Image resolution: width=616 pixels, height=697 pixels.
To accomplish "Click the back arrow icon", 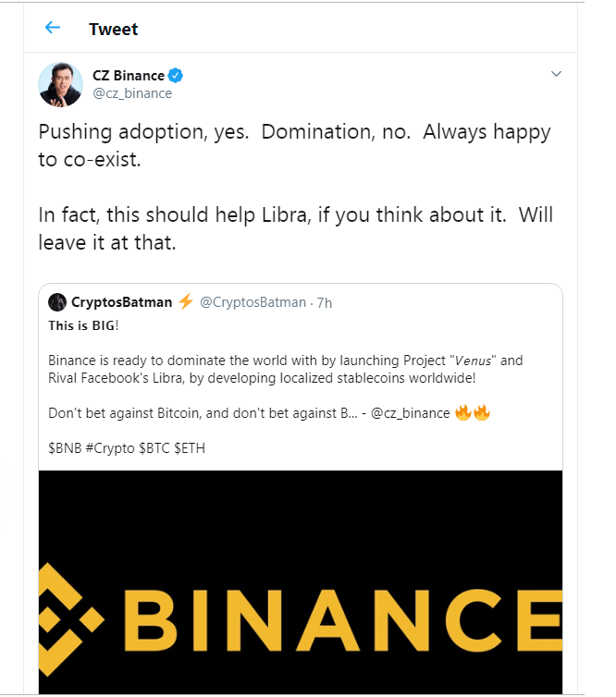I will pos(53,28).
